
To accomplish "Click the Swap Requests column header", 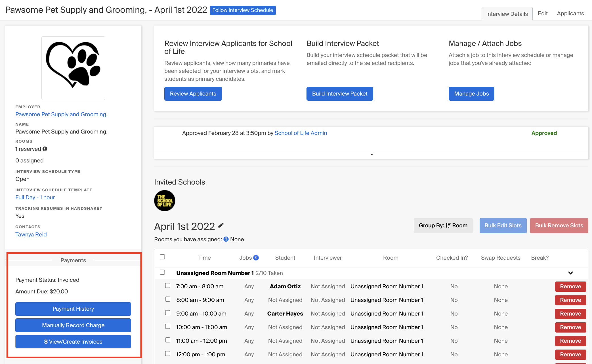I will pos(501,258).
